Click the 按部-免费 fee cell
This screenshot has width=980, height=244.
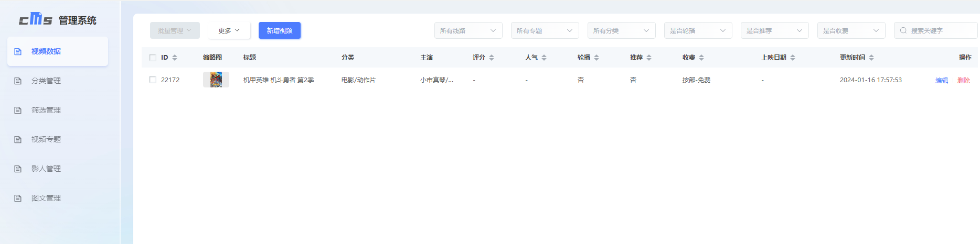tap(696, 80)
